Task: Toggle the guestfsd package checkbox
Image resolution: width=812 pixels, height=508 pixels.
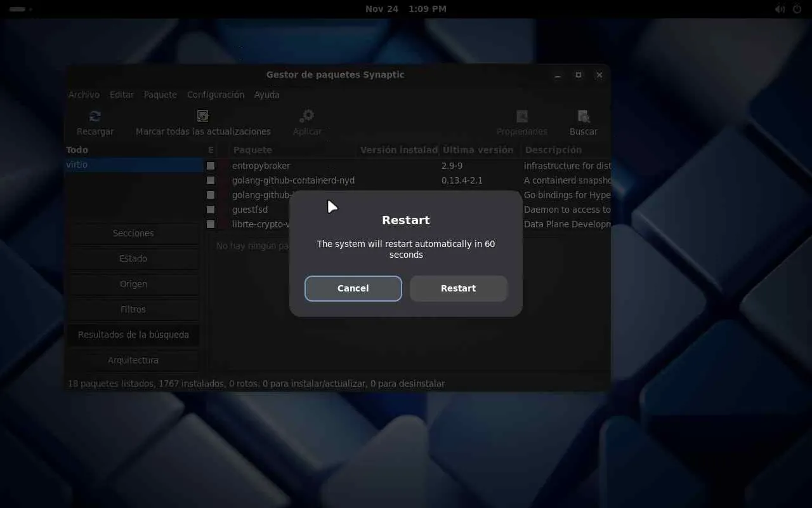Action: pos(211,210)
